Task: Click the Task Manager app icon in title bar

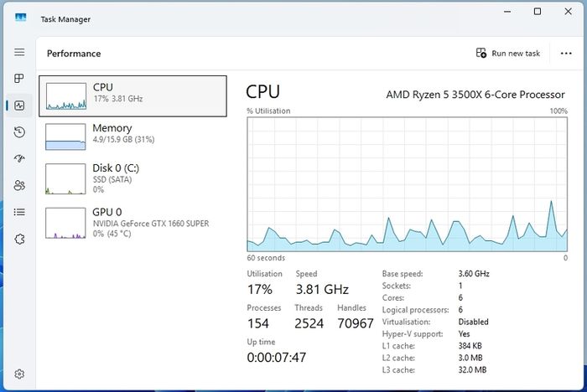Action: pyautogui.click(x=21, y=18)
